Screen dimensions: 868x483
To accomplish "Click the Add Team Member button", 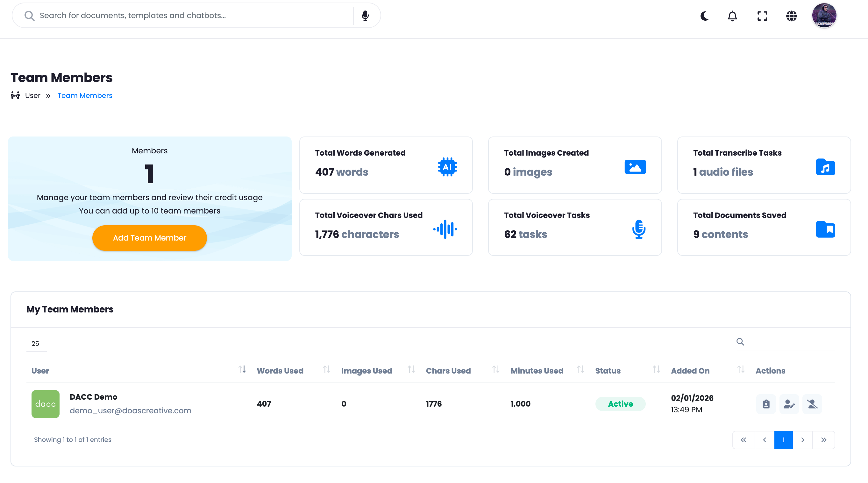I will (x=149, y=238).
